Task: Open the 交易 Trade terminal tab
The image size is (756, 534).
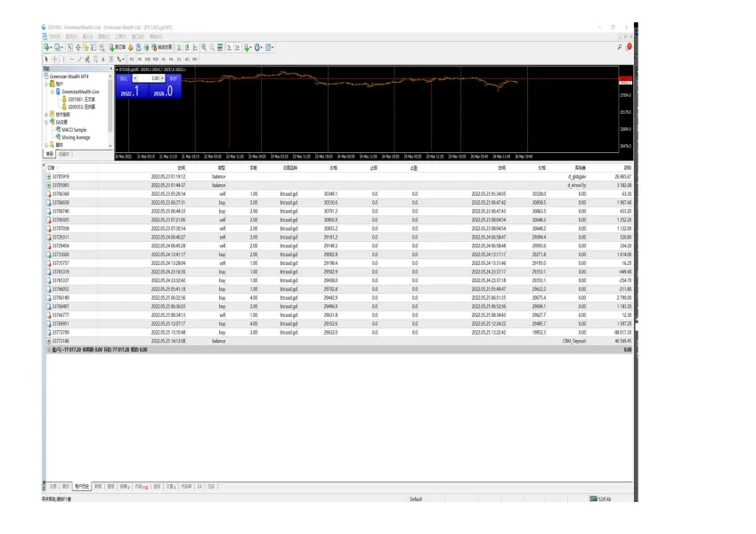Action: click(x=53, y=486)
